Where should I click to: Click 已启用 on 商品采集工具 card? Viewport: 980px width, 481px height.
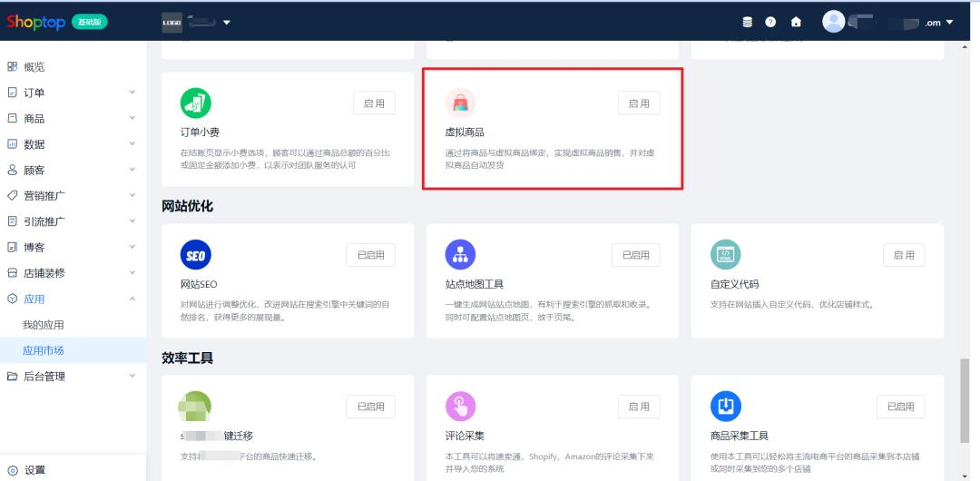(901, 407)
